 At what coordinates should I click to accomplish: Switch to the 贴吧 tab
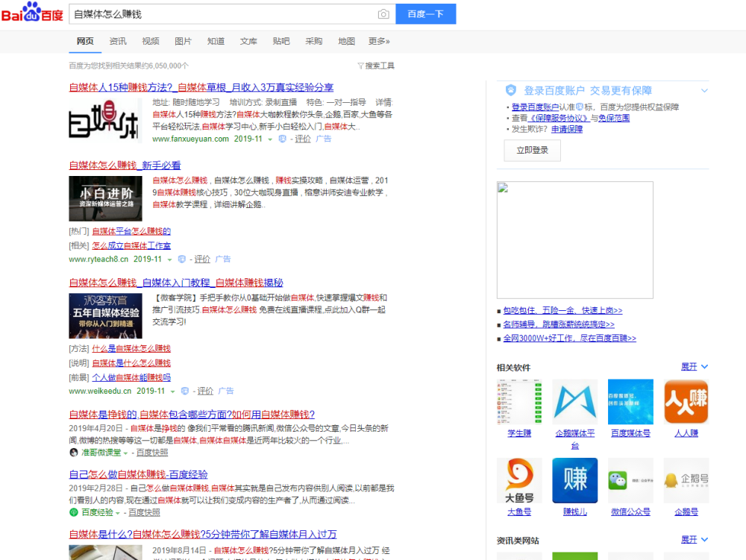(281, 41)
